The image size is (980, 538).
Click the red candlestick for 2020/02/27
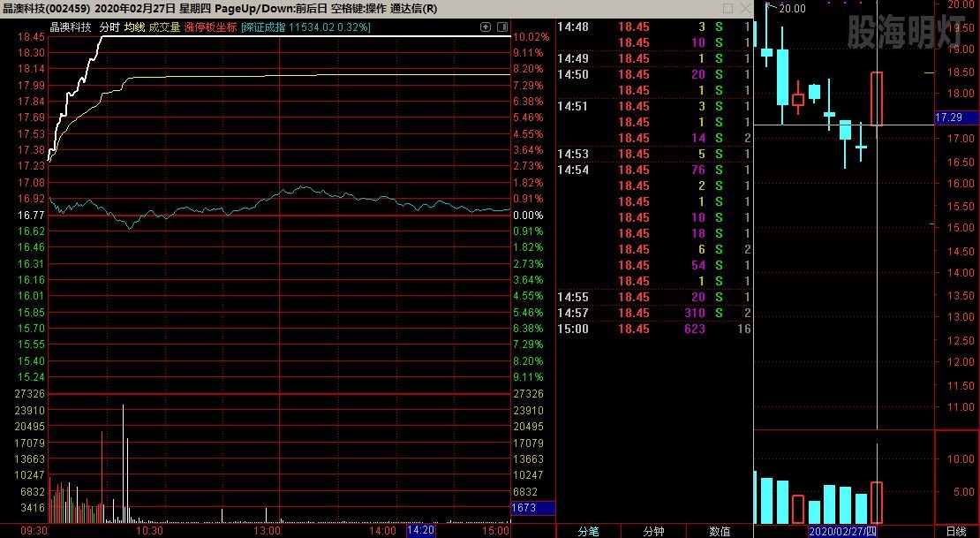(x=877, y=99)
